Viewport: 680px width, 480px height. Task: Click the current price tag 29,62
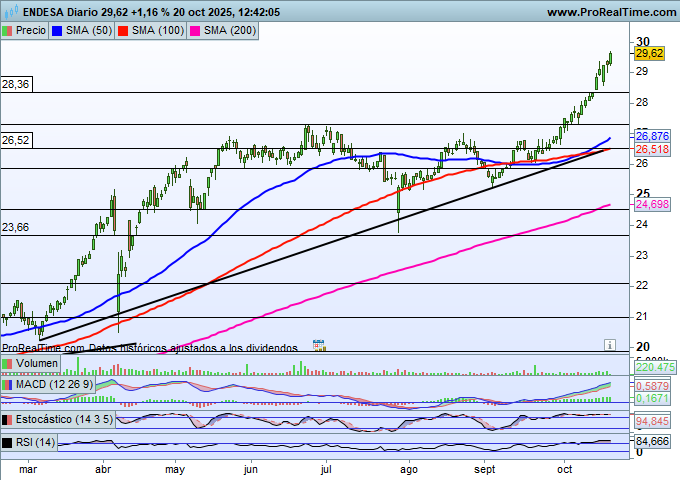click(x=649, y=54)
